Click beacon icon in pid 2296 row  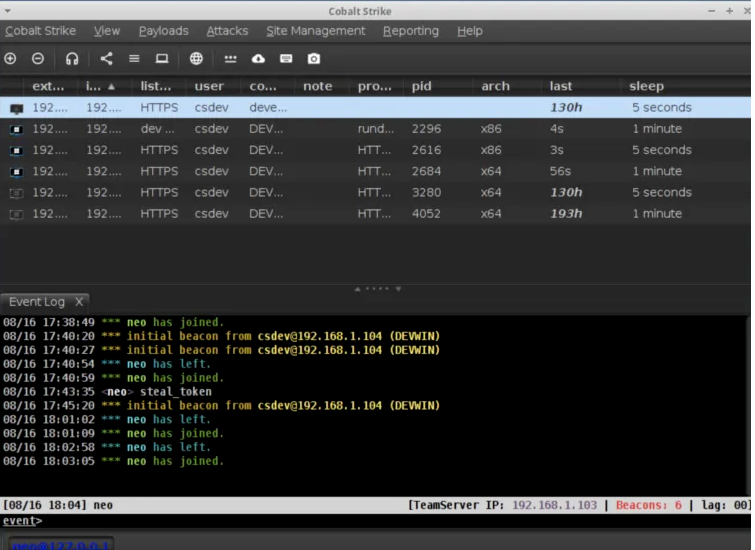point(16,129)
